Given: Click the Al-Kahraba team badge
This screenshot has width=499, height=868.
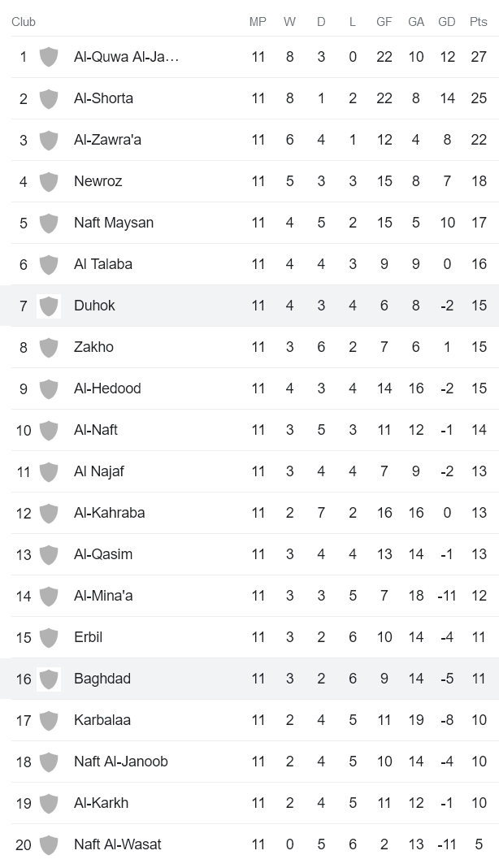Looking at the screenshot, I should point(49,513).
